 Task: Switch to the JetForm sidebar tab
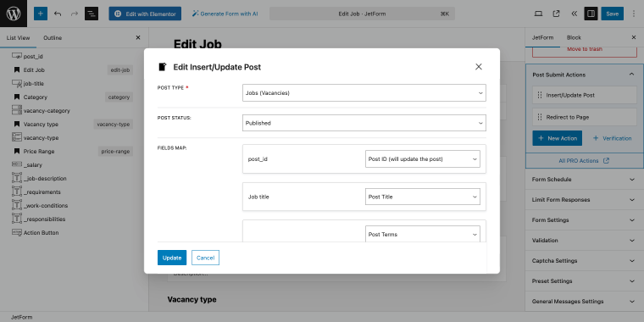[x=542, y=37]
